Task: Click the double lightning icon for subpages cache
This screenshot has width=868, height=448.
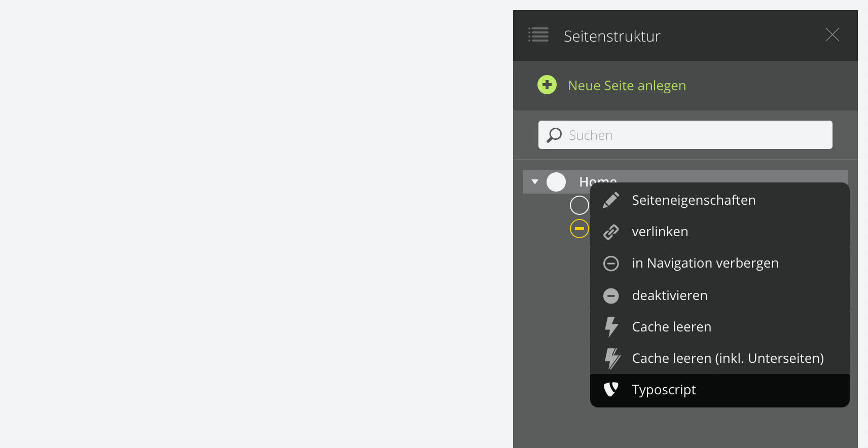Action: pos(612,358)
